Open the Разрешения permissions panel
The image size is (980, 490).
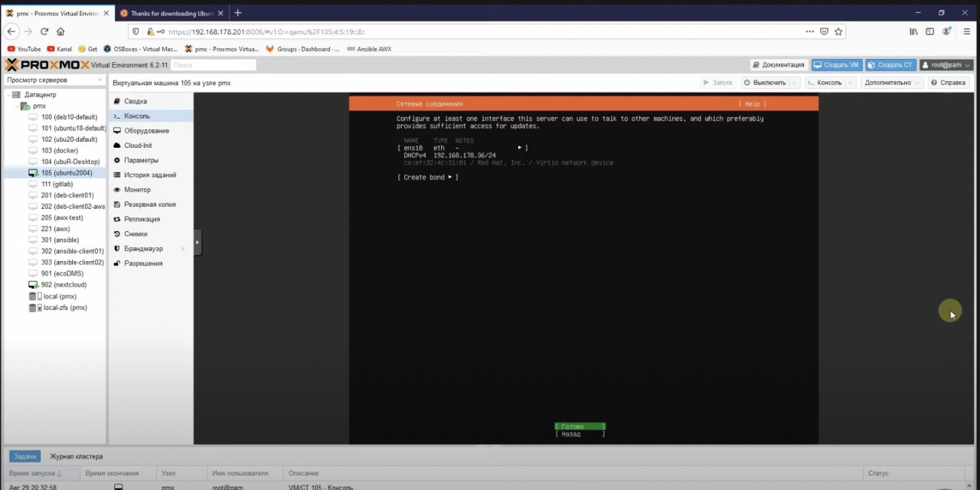pyautogui.click(x=143, y=263)
